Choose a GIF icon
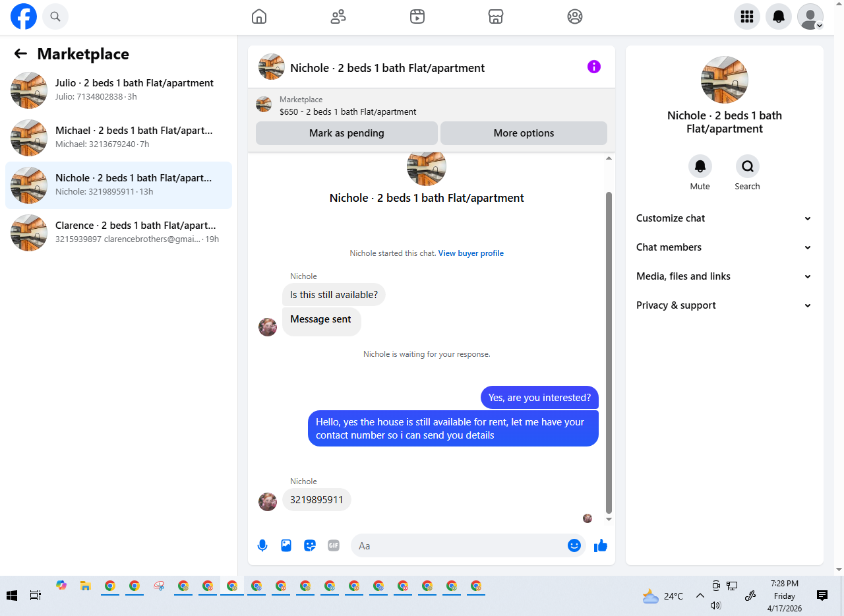 pos(334,545)
